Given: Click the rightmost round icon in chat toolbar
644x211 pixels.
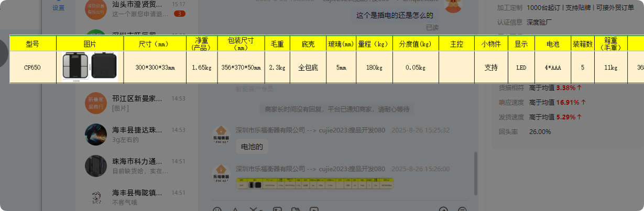Looking at the screenshot, I should click(462, 209).
